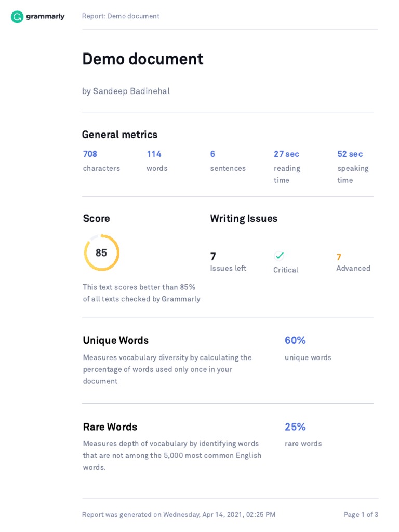Screen dimensions: 399x532
Task: Click the author name Sandeep Badinehal
Action: (x=131, y=91)
